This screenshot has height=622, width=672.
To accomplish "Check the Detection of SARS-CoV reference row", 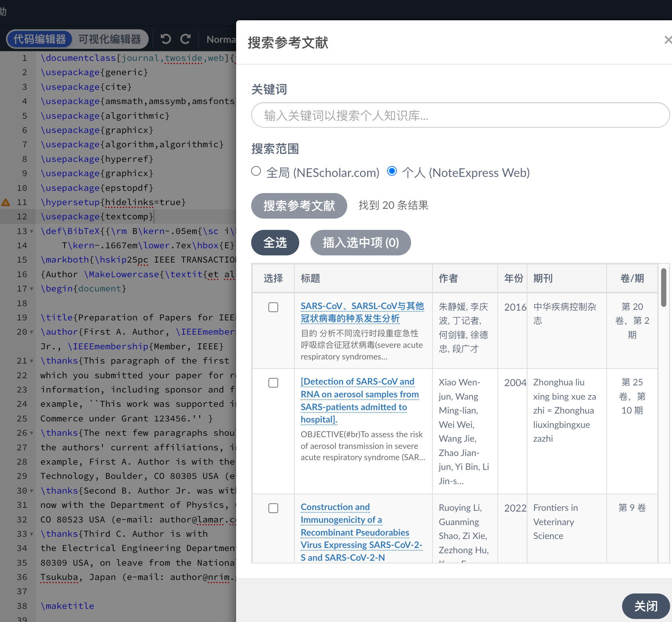I will point(273,383).
